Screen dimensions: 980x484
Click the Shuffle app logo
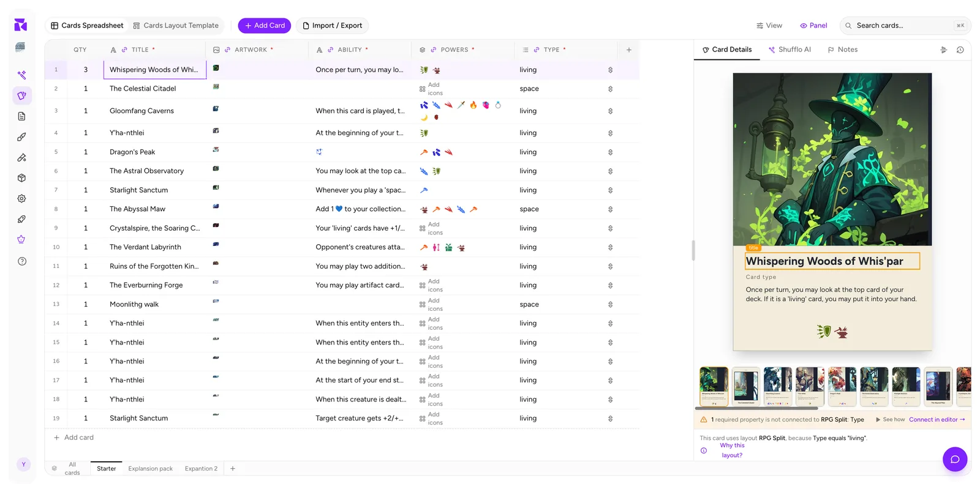pos(20,24)
